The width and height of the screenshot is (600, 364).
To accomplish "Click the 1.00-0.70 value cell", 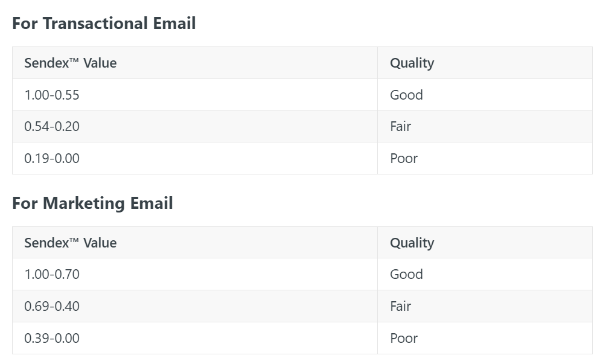I will pyautogui.click(x=195, y=274).
